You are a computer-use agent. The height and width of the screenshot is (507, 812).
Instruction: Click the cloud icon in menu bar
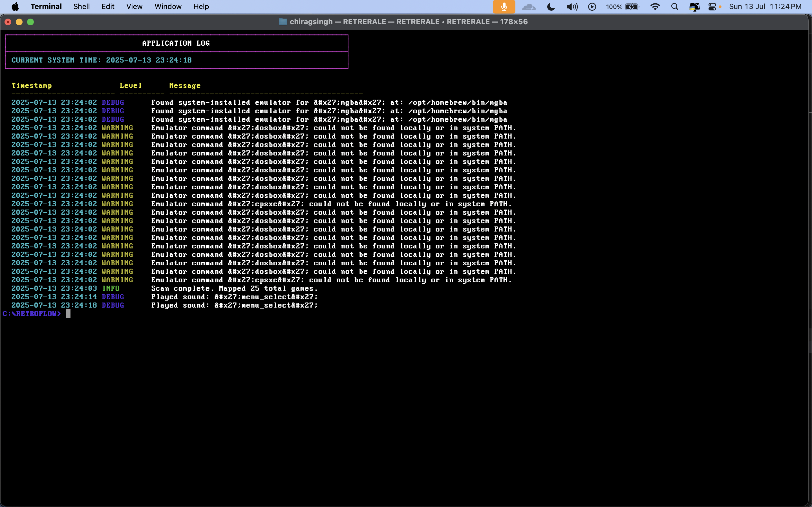[529, 7]
